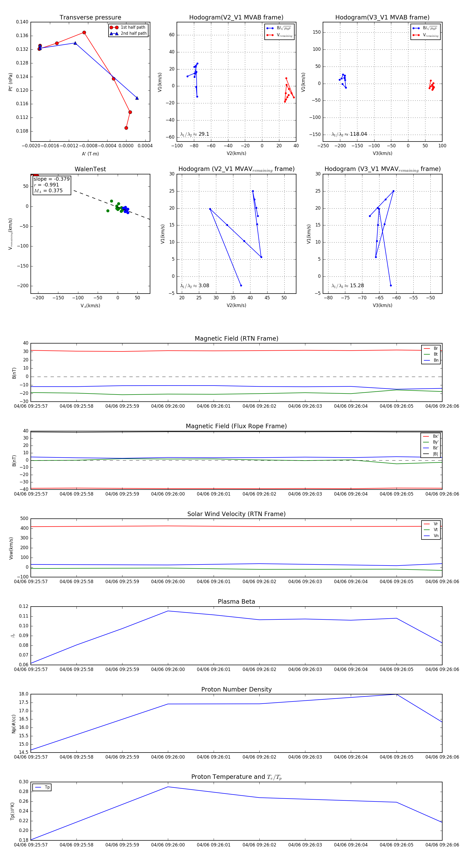473x868 pixels.
Task: Click the 'Transverse pressure' plot title
Action: coord(90,18)
